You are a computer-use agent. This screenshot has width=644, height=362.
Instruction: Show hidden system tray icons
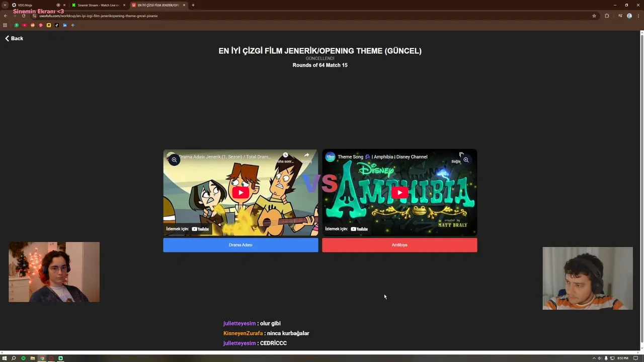point(594,358)
